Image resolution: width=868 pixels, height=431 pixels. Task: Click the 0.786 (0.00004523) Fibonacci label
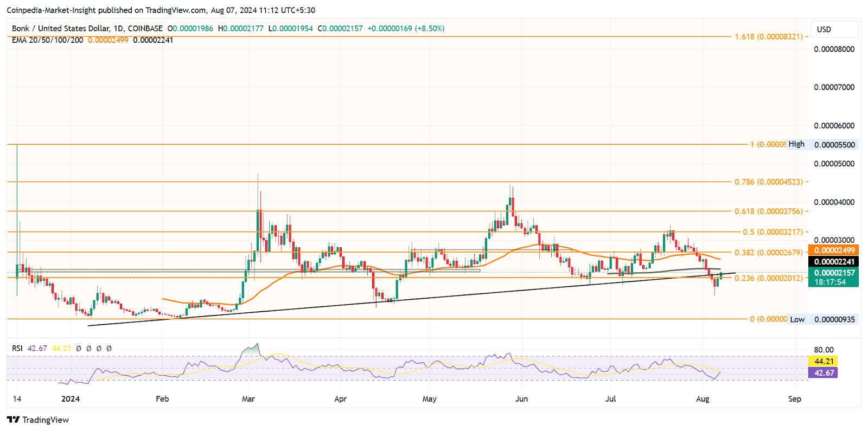pyautogui.click(x=769, y=182)
